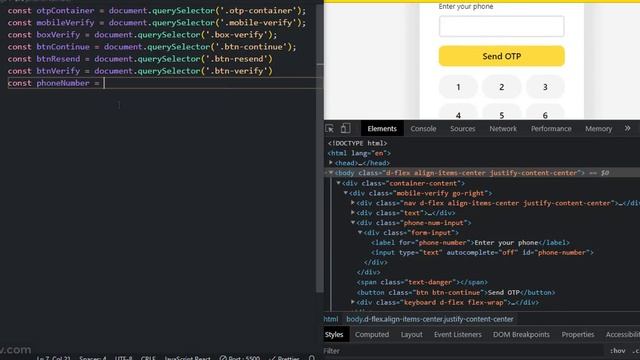Tap keypad digit 1
This screenshot has height=360, width=640.
[x=458, y=87]
